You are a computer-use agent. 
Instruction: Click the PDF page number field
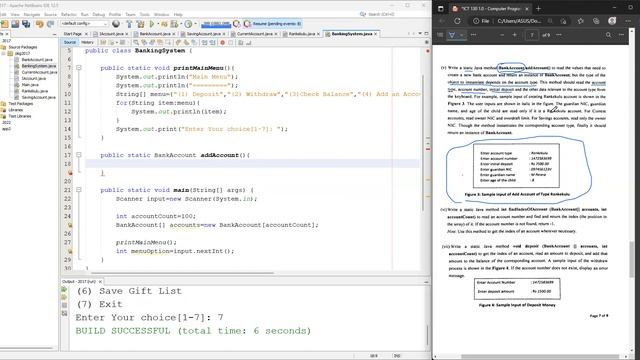(531, 35)
